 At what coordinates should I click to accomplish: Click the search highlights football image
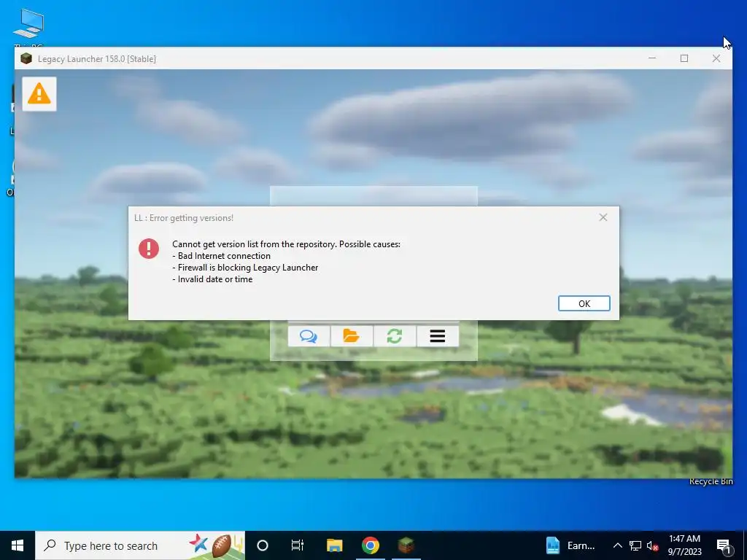click(215, 545)
